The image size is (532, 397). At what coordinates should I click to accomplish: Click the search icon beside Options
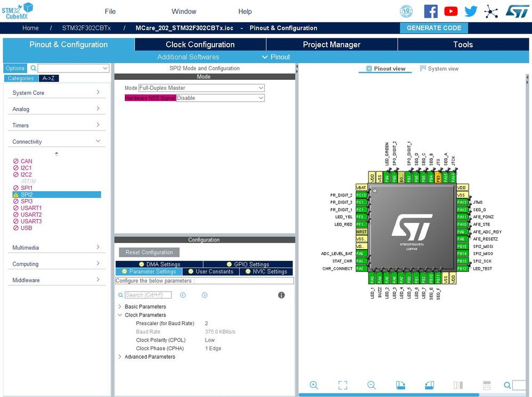[x=33, y=68]
